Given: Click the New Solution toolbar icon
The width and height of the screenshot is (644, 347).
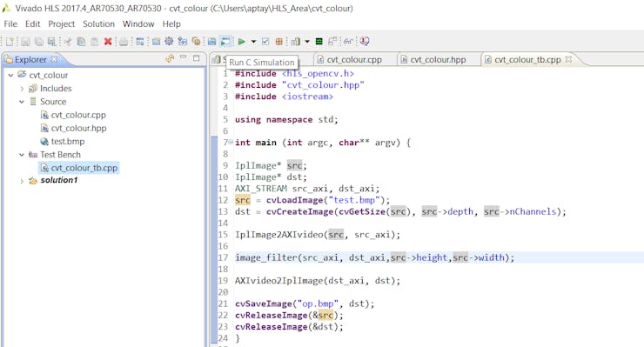Looking at the screenshot, I should (x=183, y=42).
